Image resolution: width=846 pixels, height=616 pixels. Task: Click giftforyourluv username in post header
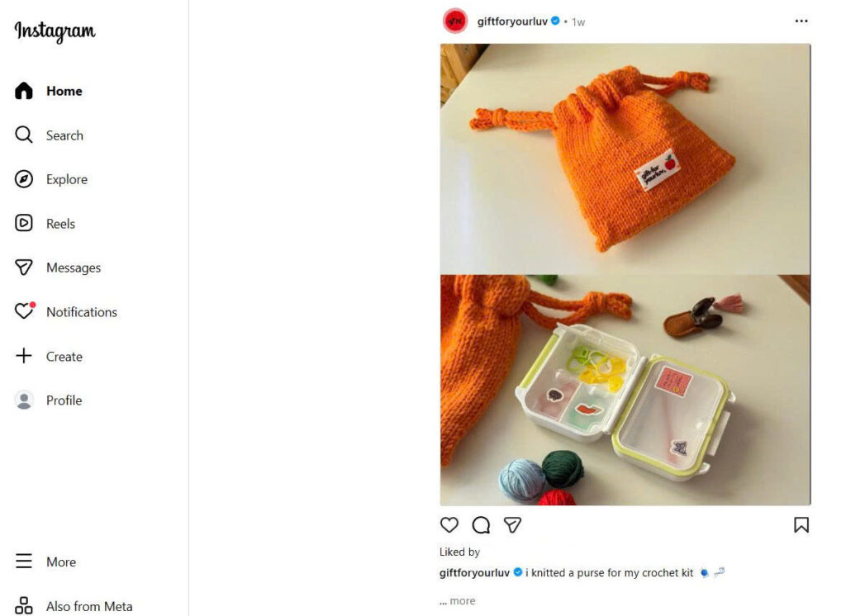point(513,21)
